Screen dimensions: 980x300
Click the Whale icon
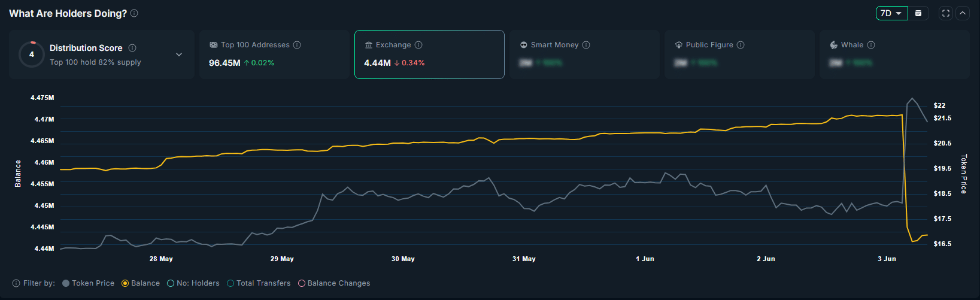pyautogui.click(x=833, y=45)
